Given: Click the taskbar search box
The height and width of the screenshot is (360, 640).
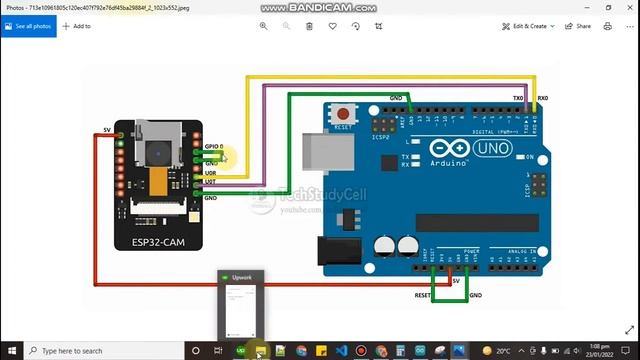Looking at the screenshot, I should pyautogui.click(x=104, y=351).
